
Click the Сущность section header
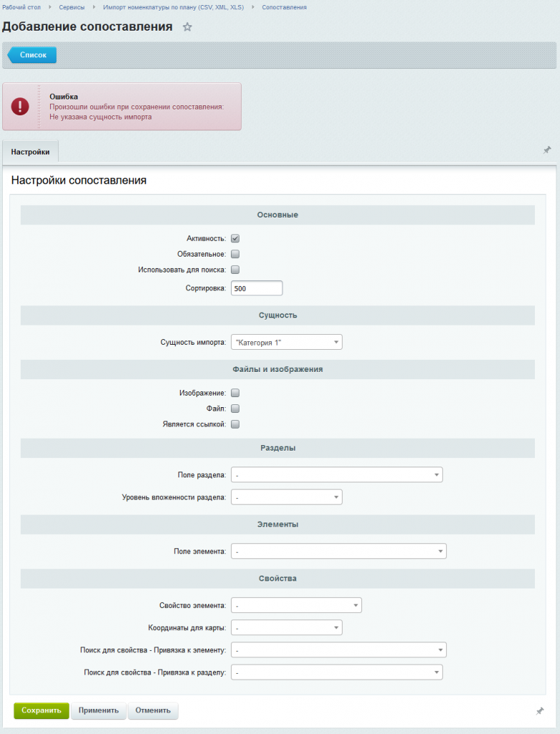pos(277,315)
